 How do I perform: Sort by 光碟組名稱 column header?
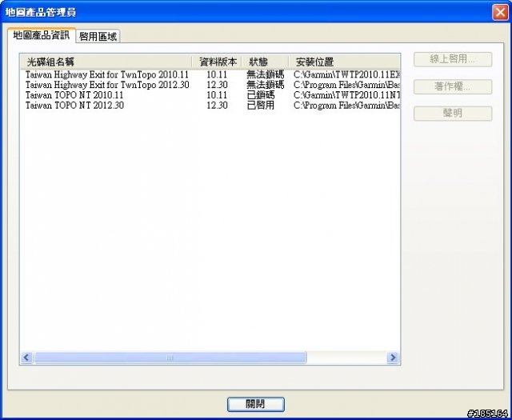point(106,62)
